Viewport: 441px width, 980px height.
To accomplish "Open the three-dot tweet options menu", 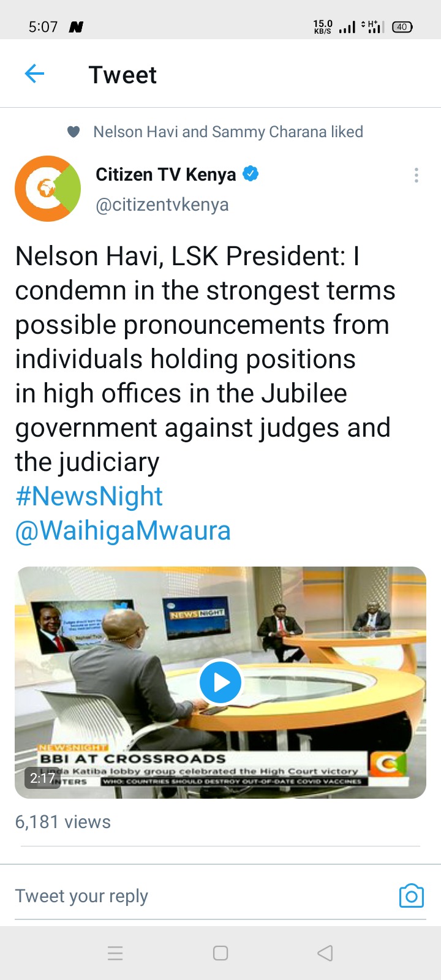I will 417,175.
